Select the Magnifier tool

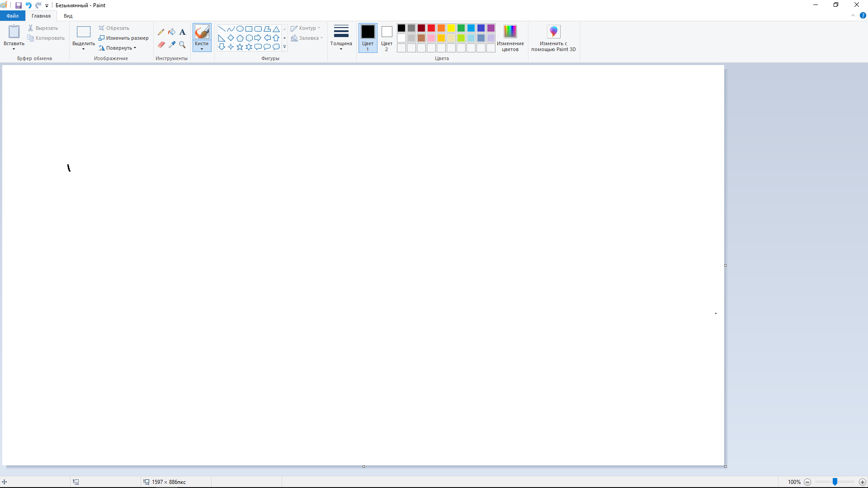183,45
